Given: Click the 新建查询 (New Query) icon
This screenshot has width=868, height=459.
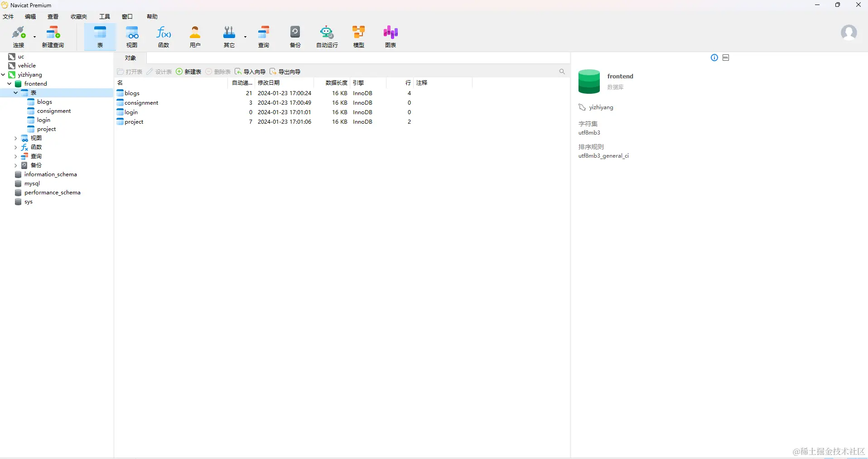Looking at the screenshot, I should pos(53,37).
